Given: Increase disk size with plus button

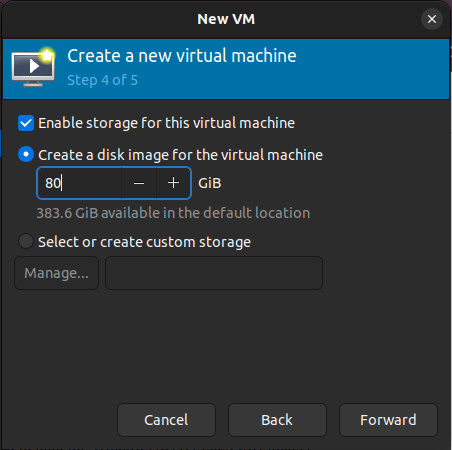Looking at the screenshot, I should tap(173, 183).
